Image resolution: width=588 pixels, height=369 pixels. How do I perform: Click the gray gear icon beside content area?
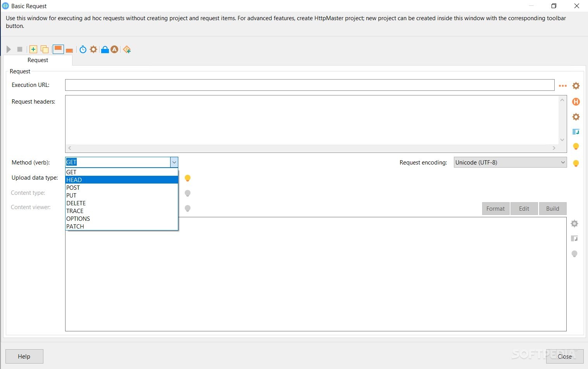[x=574, y=223]
